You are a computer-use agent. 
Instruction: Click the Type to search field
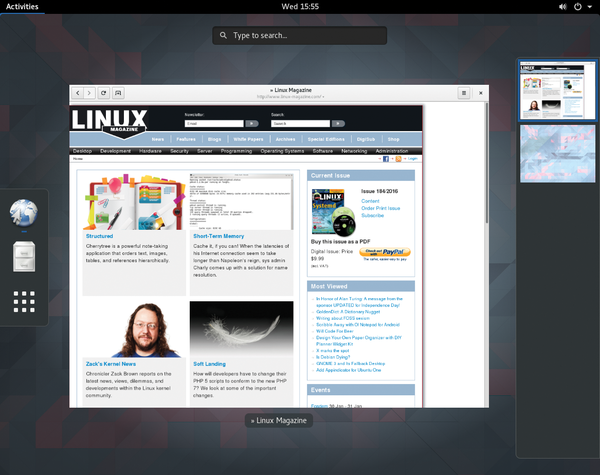coord(300,36)
